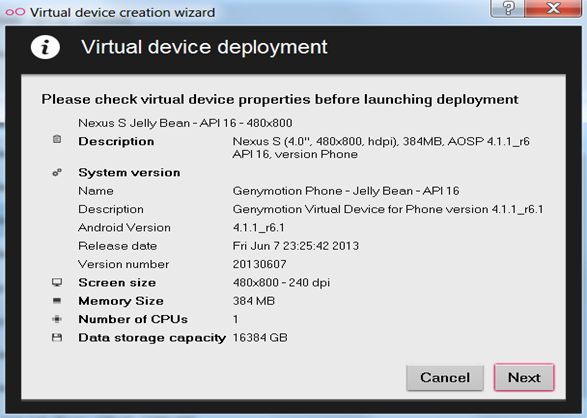Click the 'System version' label
The height and width of the screenshot is (418, 587).
click(129, 173)
